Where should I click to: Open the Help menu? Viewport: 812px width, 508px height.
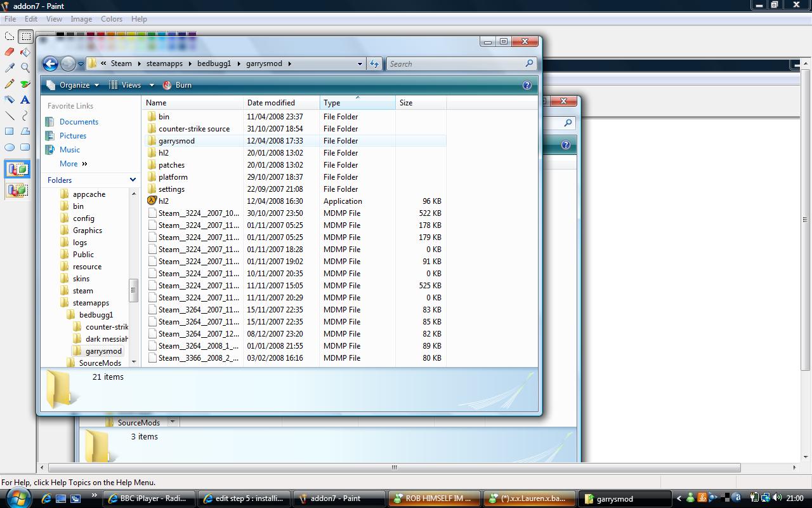[x=139, y=18]
